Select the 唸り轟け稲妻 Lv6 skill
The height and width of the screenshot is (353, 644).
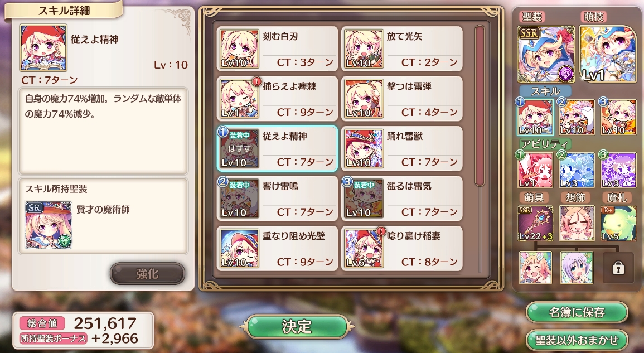point(401,248)
